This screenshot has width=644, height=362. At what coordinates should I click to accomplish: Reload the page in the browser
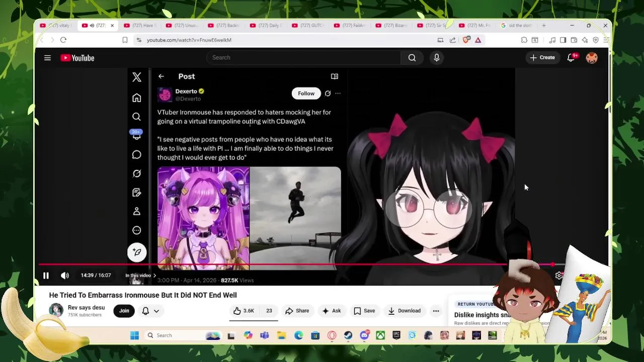pos(63,40)
